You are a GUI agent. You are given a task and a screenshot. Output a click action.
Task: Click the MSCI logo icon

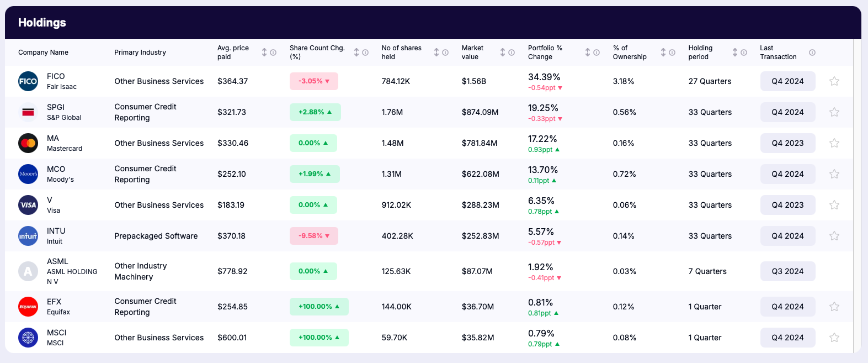pyautogui.click(x=28, y=338)
